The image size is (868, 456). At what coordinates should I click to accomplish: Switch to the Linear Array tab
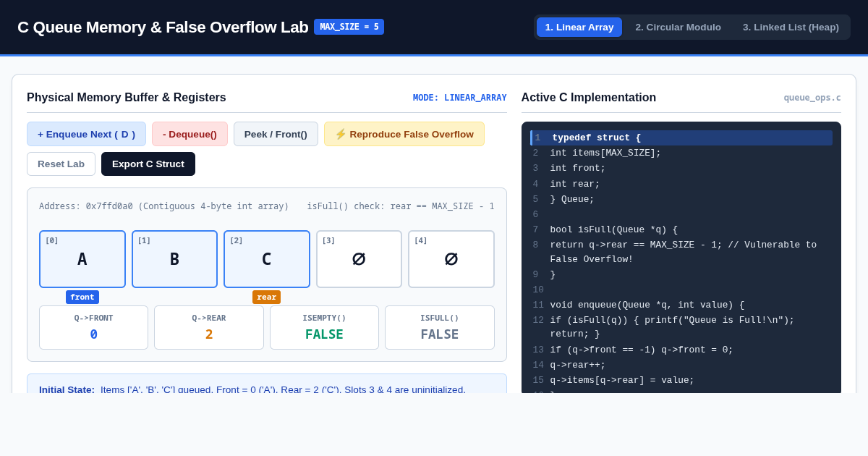click(x=579, y=28)
